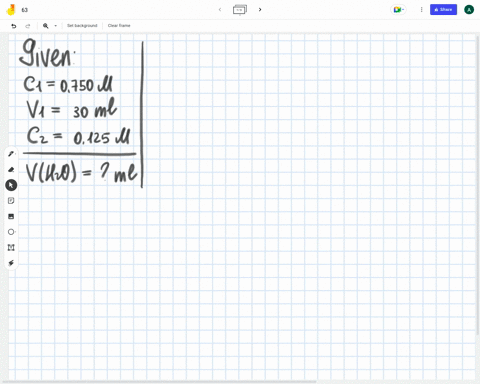480x384 pixels.
Task: Open the Google account avatar
Action: click(x=469, y=10)
